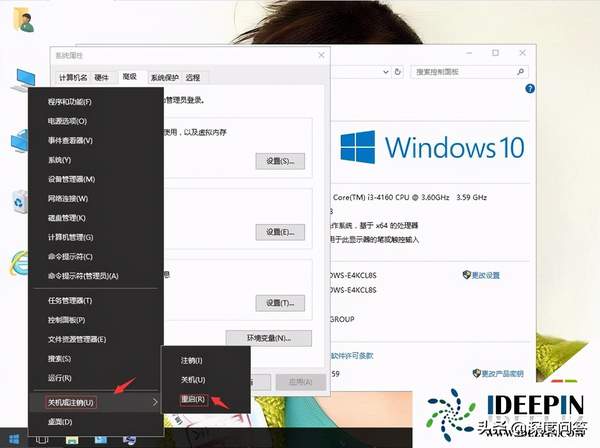Click the 环境变量(N)... button

264,338
